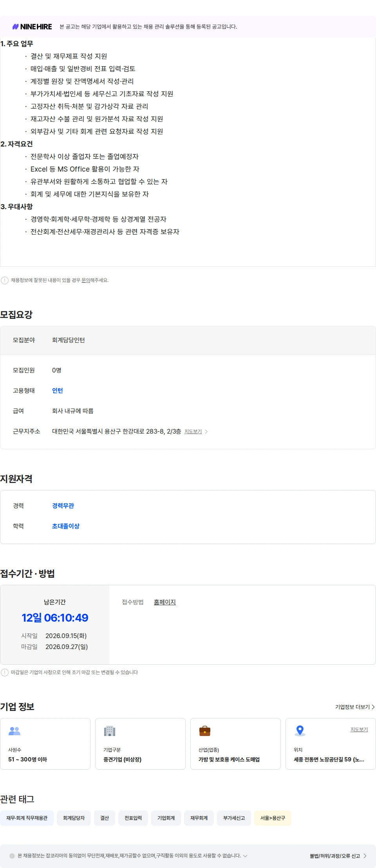Viewport: 376px width, 868px height.
Task: Click the 회사 내규에 따름 salary text
Action: tap(73, 411)
